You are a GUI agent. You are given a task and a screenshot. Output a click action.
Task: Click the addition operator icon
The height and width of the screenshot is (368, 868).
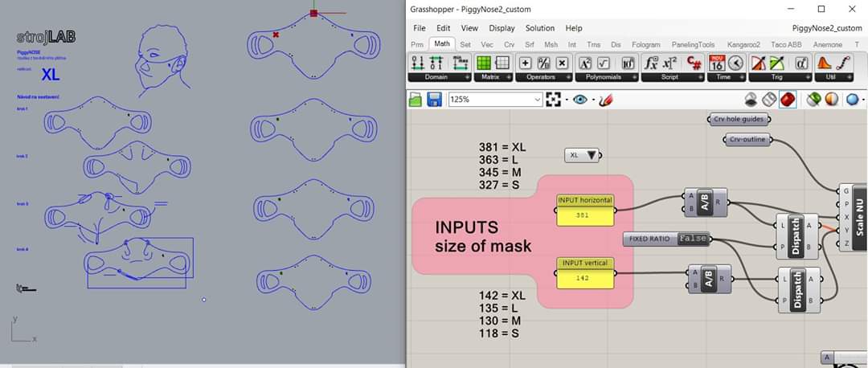(x=526, y=63)
